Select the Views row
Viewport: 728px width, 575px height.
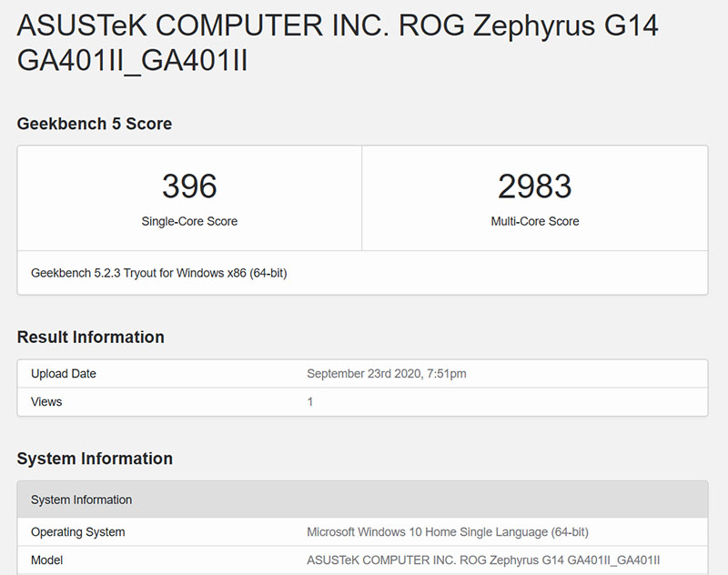pos(364,402)
